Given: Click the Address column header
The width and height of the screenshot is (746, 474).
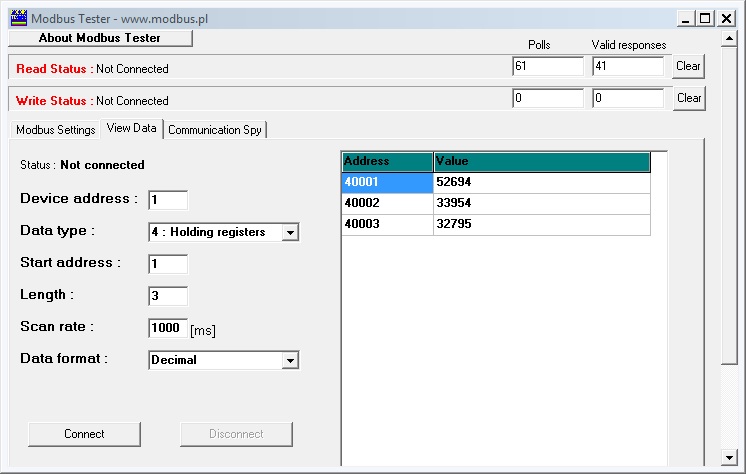Looking at the screenshot, I should (x=387, y=162).
